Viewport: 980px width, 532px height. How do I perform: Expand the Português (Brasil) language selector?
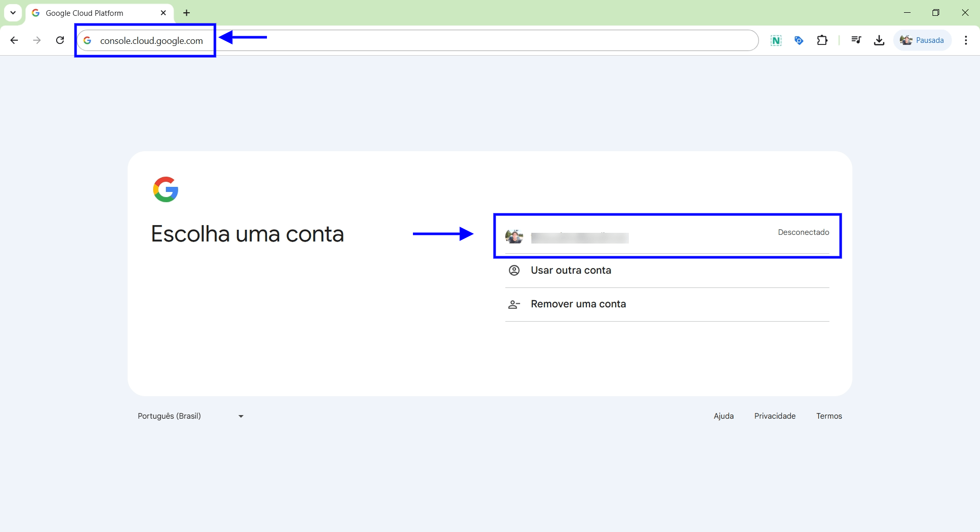coord(191,416)
